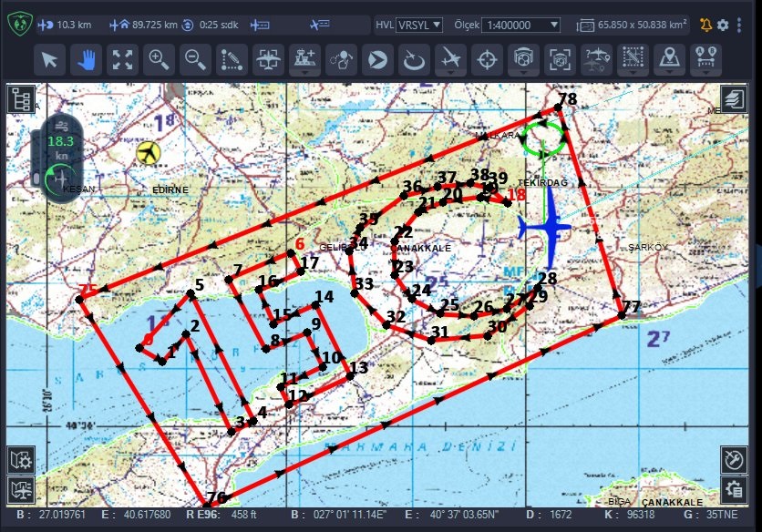762x532 pixels.
Task: Toggle the slider handle beside wind widget
Action: [36, 177]
